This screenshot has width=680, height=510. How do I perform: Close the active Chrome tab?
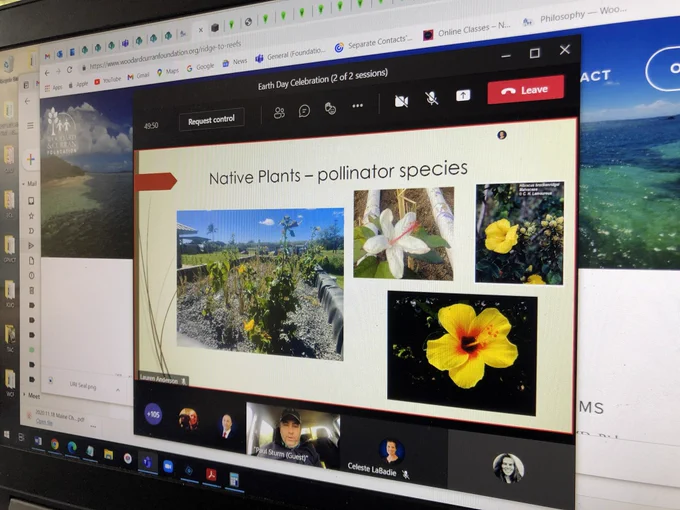pyautogui.click(x=200, y=30)
